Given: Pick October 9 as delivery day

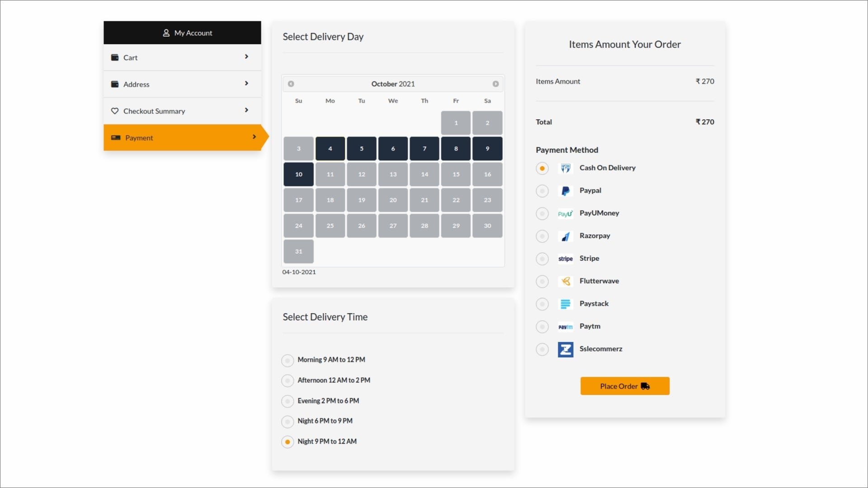Looking at the screenshot, I should 487,149.
